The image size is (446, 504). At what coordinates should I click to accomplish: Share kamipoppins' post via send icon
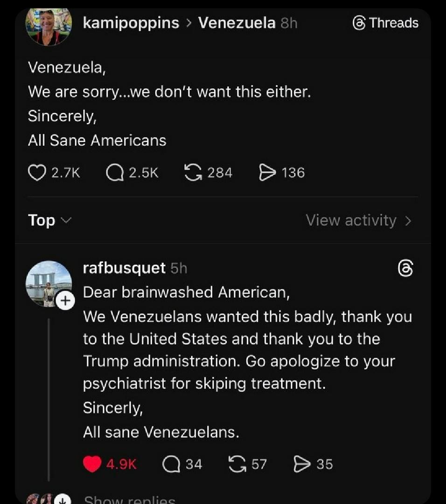pos(267,173)
